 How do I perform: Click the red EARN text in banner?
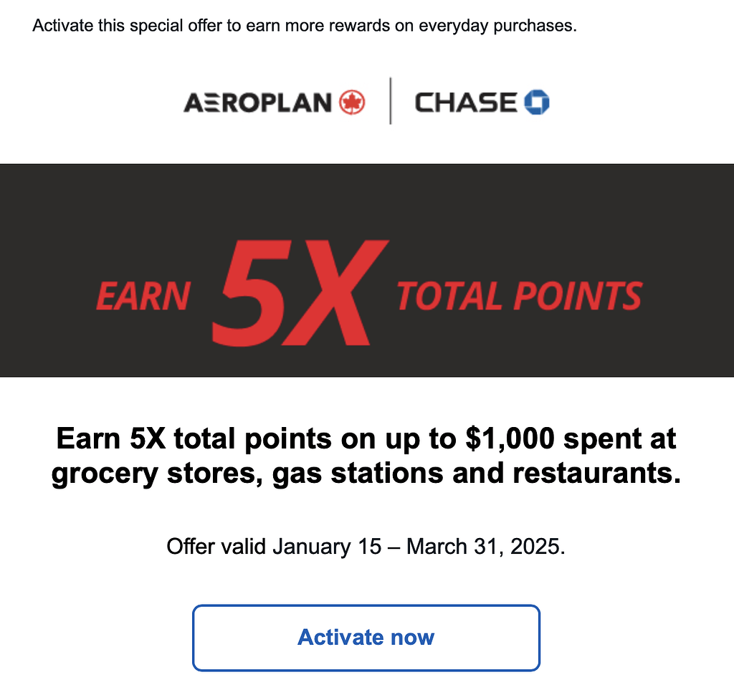pyautogui.click(x=143, y=296)
